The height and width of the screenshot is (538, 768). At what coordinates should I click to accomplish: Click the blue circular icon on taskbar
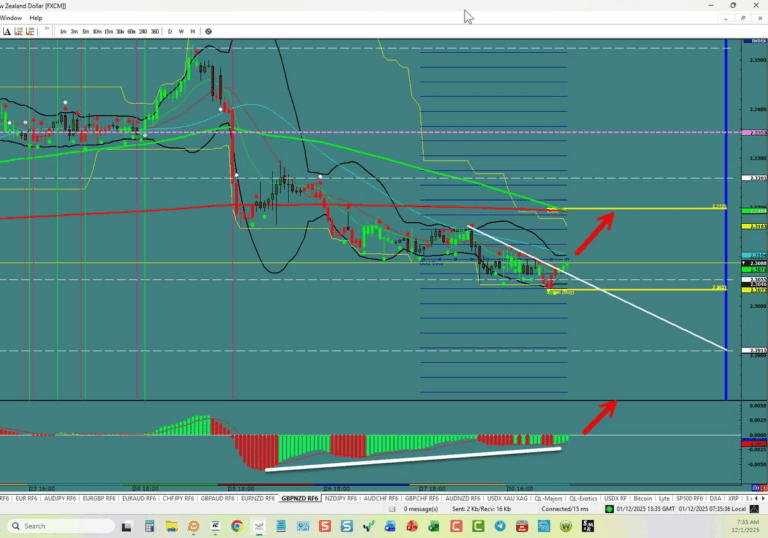500,526
